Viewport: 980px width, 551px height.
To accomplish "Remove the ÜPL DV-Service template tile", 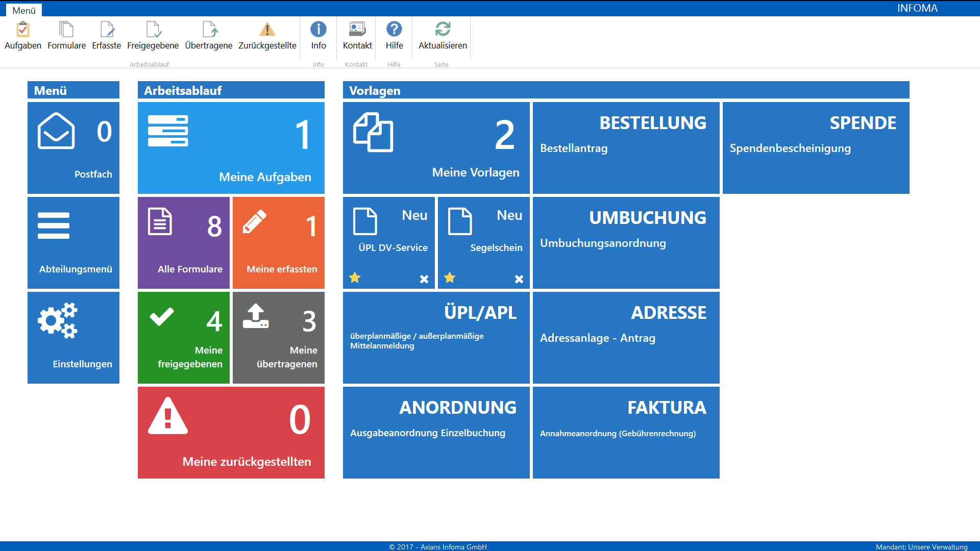I will tap(424, 279).
